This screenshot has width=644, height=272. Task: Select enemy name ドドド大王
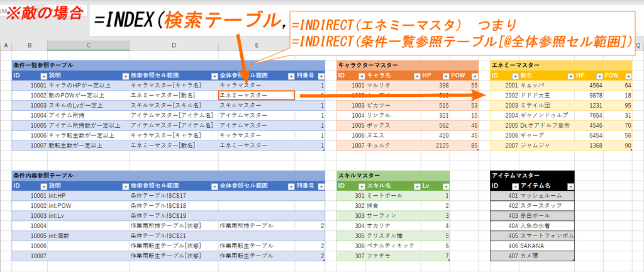tap(547, 95)
